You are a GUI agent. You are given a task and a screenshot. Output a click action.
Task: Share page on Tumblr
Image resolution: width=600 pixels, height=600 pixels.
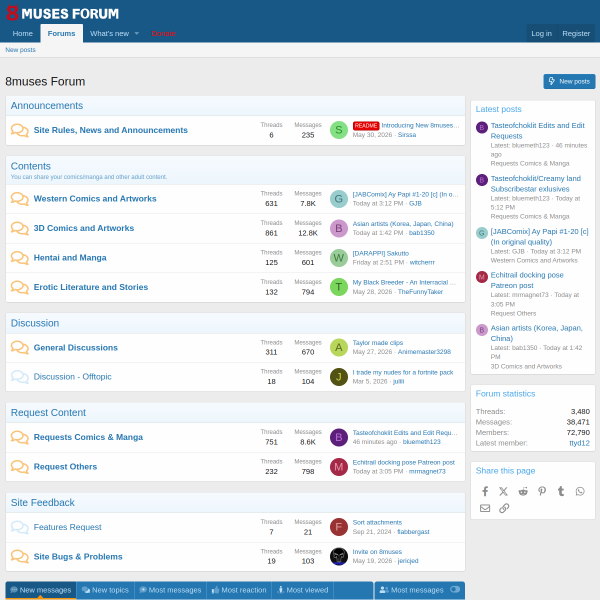561,491
